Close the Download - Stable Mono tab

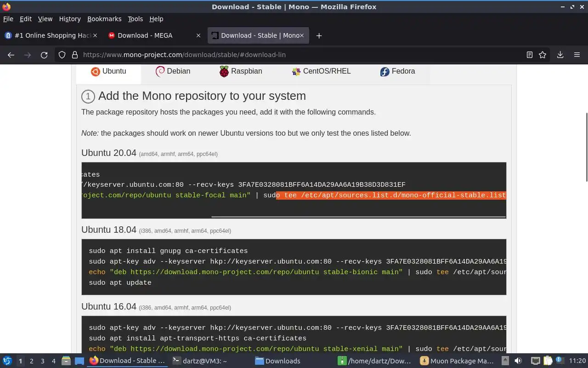tap(302, 35)
